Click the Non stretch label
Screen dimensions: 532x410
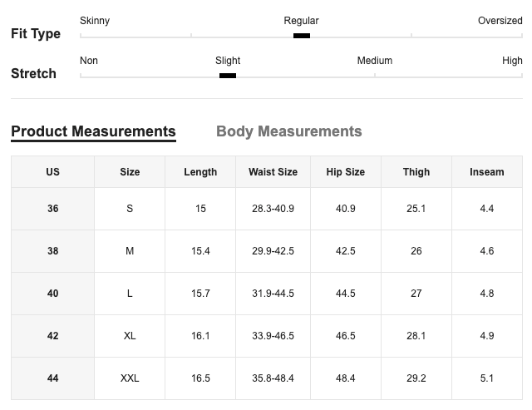click(89, 61)
